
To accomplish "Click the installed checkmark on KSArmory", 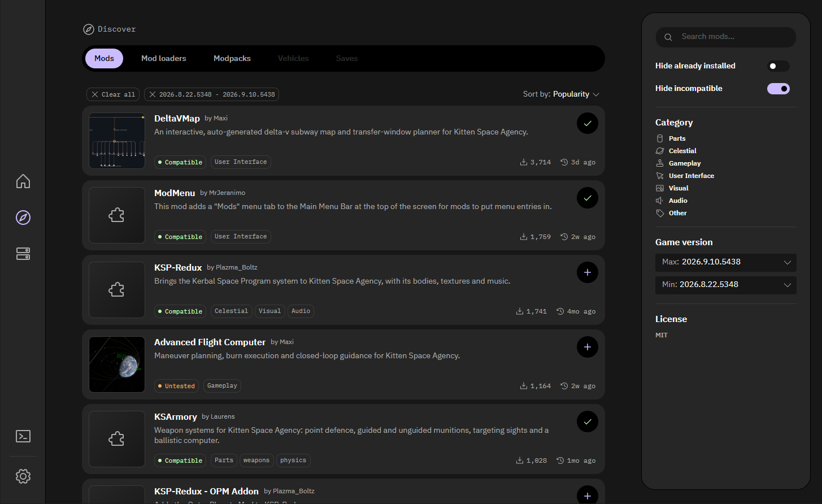I will point(588,422).
